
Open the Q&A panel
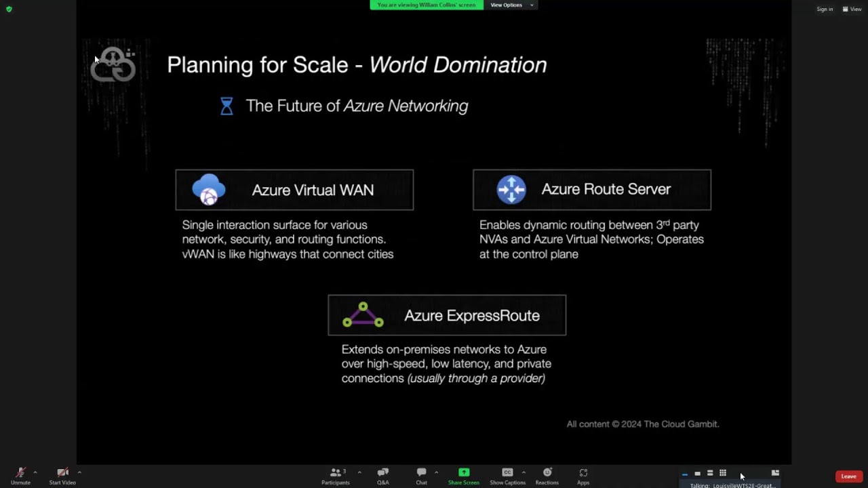point(383,476)
